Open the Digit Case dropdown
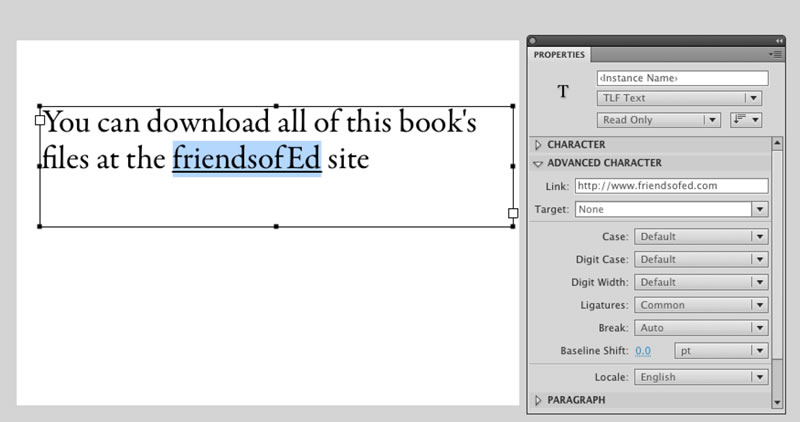Image resolution: width=800 pixels, height=422 pixels. pos(701,259)
